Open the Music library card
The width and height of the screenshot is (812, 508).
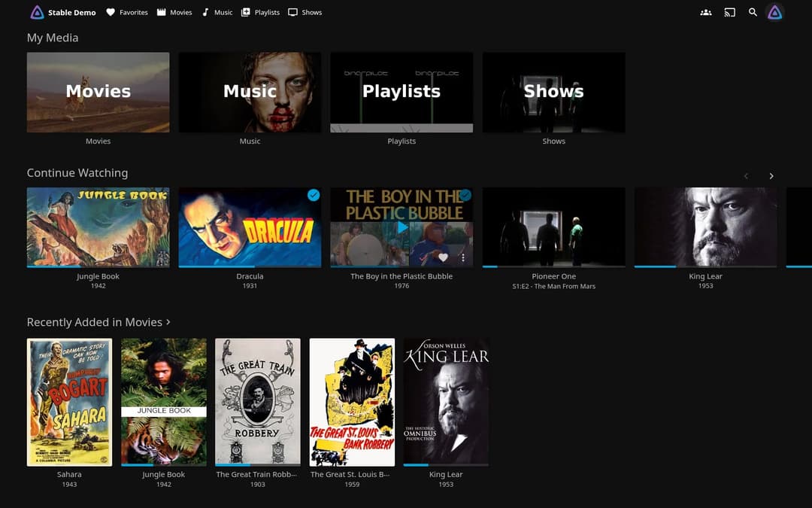point(250,93)
